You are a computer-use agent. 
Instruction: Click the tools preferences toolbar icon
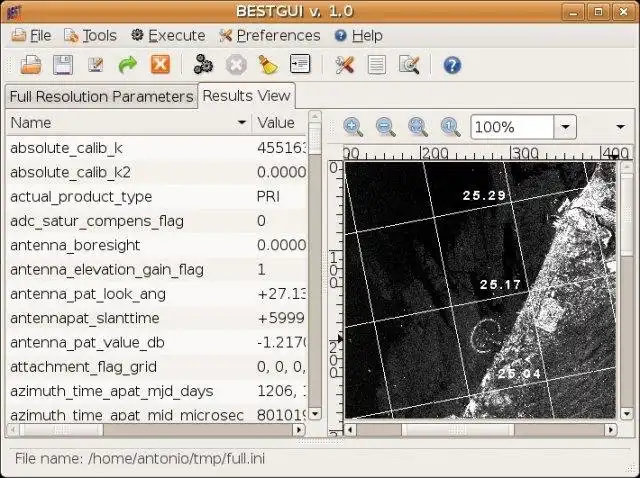(345, 65)
